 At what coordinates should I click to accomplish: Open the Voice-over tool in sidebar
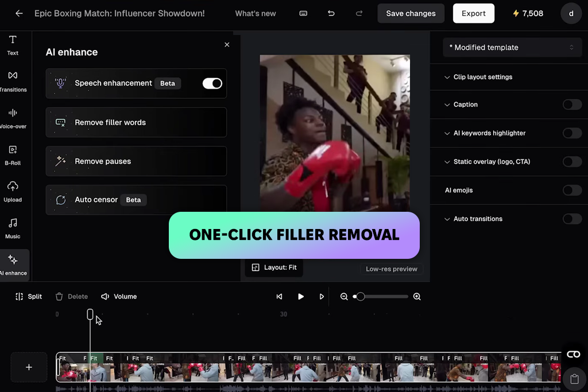point(13,119)
